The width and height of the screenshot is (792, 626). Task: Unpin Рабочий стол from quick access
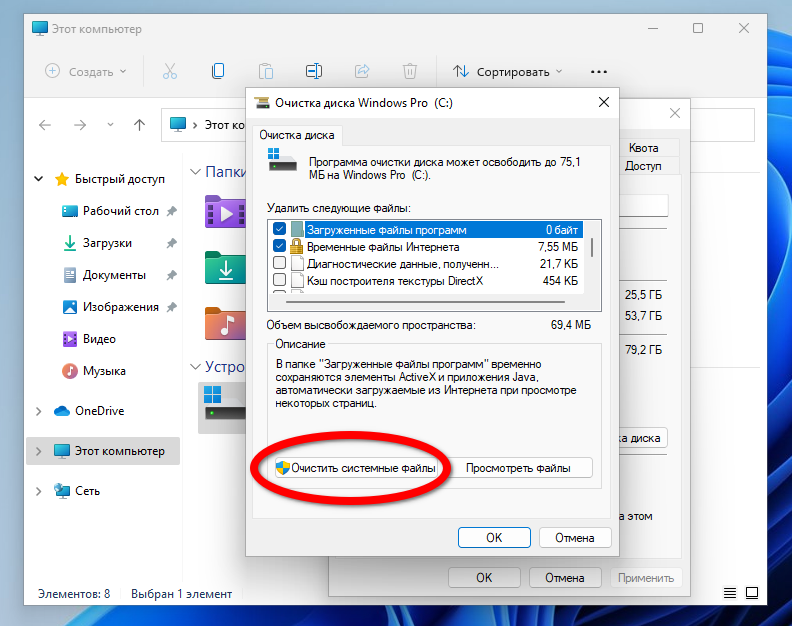pyautogui.click(x=172, y=211)
